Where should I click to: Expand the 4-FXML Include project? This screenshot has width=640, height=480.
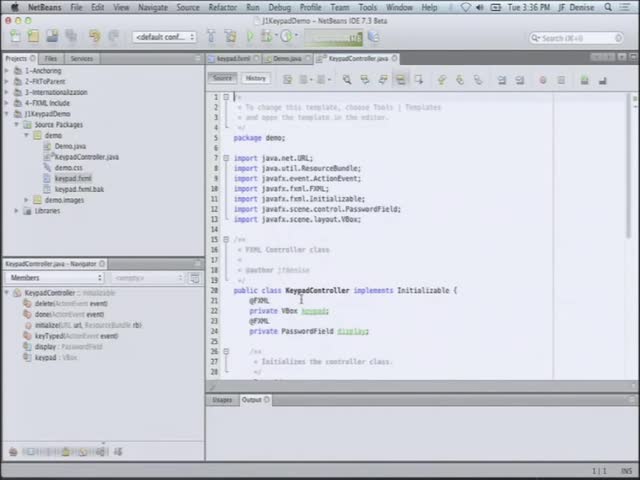tap(7, 103)
